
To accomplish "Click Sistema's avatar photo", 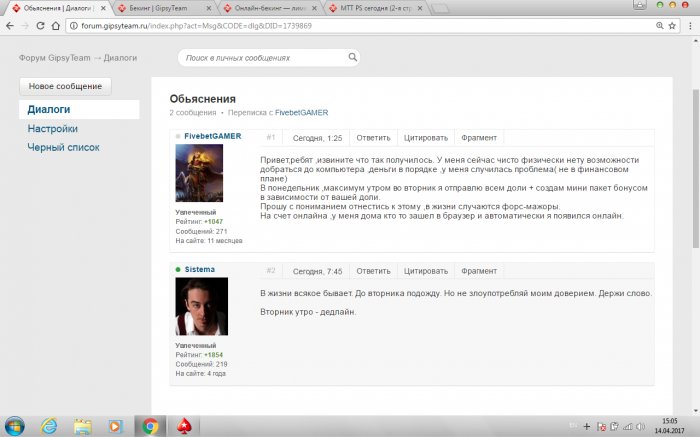I will (201, 306).
